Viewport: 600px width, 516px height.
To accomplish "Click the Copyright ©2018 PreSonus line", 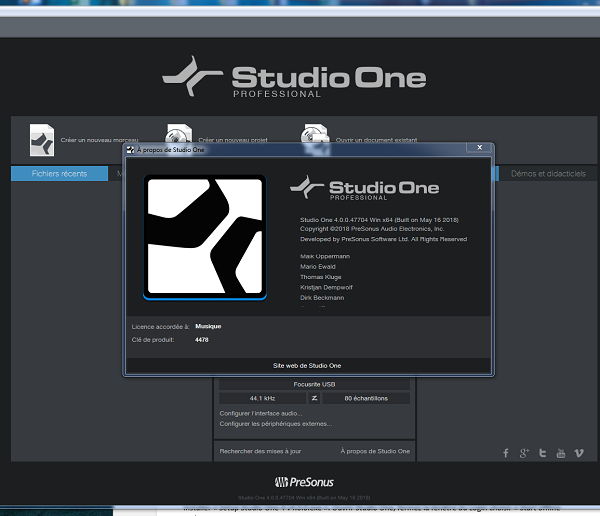I will point(372,229).
